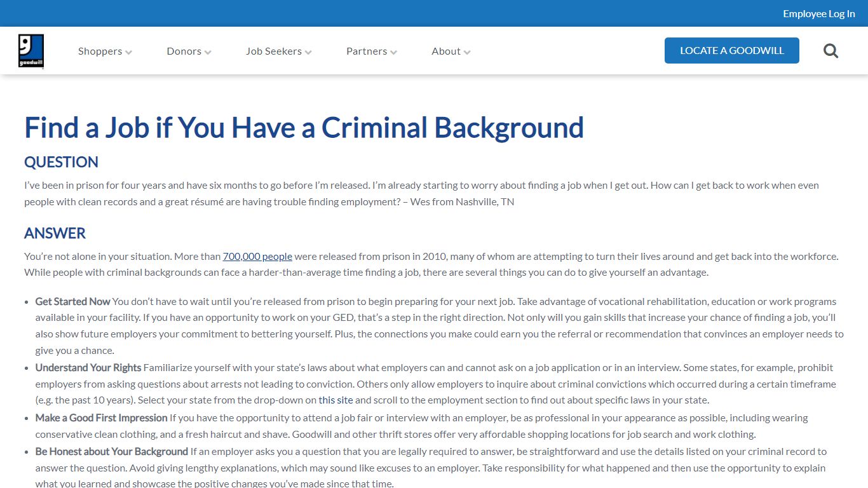Screen dimensions: 868x488
Task: Open the Partners menu label
Action: tap(367, 51)
